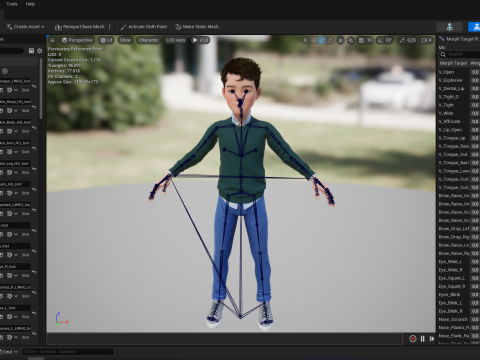Open the Cmd console dropdown
This screenshot has height=360, width=480.
point(9,352)
